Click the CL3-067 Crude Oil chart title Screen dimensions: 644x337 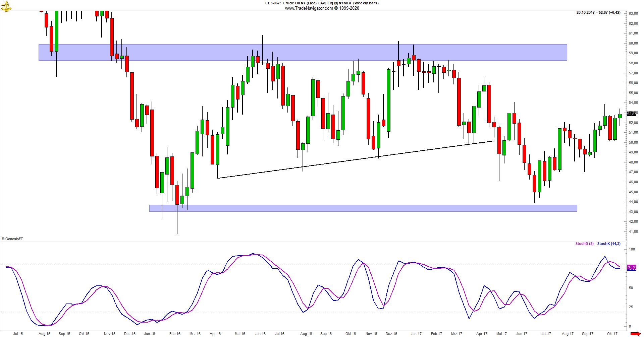click(322, 3)
